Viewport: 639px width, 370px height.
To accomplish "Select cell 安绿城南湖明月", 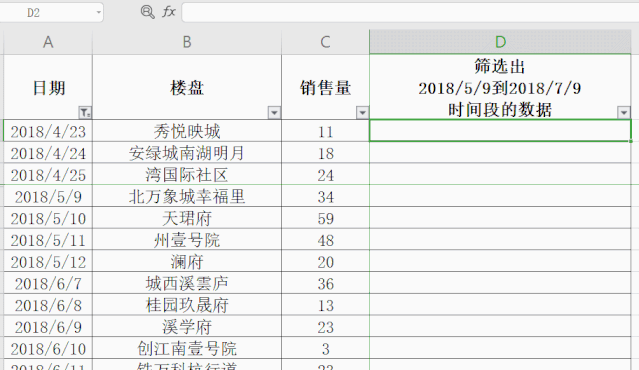I will click(x=187, y=153).
